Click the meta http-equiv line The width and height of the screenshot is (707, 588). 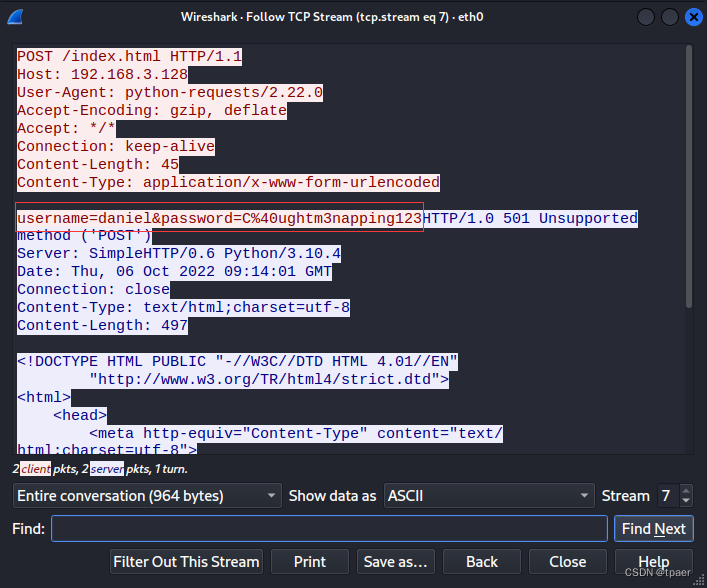(296, 434)
